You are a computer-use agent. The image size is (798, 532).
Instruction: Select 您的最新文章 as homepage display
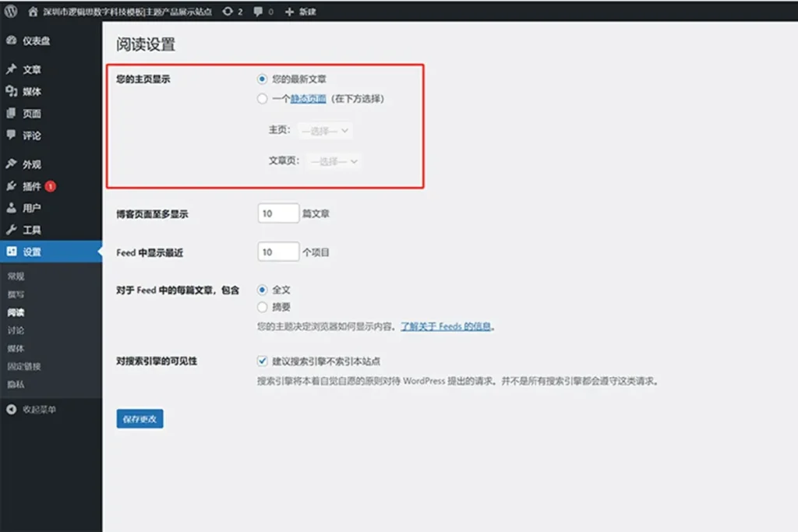[263, 79]
